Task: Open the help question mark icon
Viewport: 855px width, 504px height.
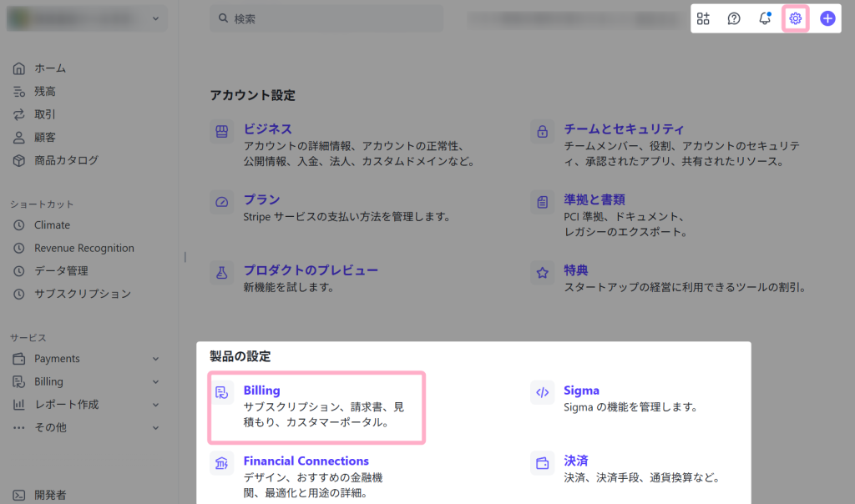Action: pos(734,18)
